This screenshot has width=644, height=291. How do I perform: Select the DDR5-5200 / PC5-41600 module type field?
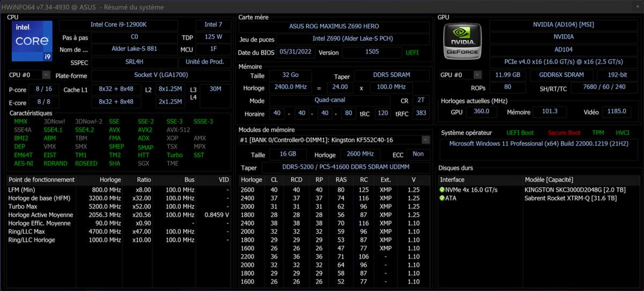click(x=345, y=168)
